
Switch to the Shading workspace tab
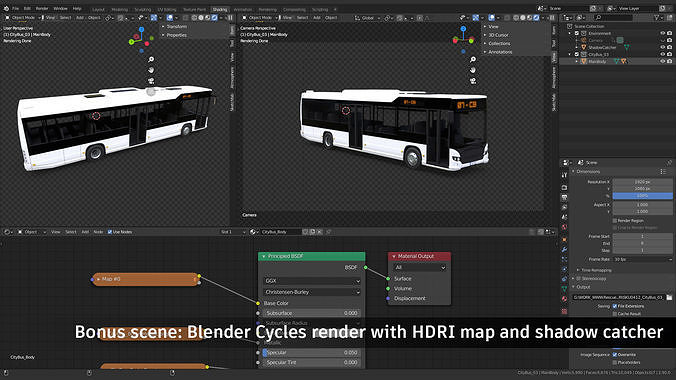[220, 9]
